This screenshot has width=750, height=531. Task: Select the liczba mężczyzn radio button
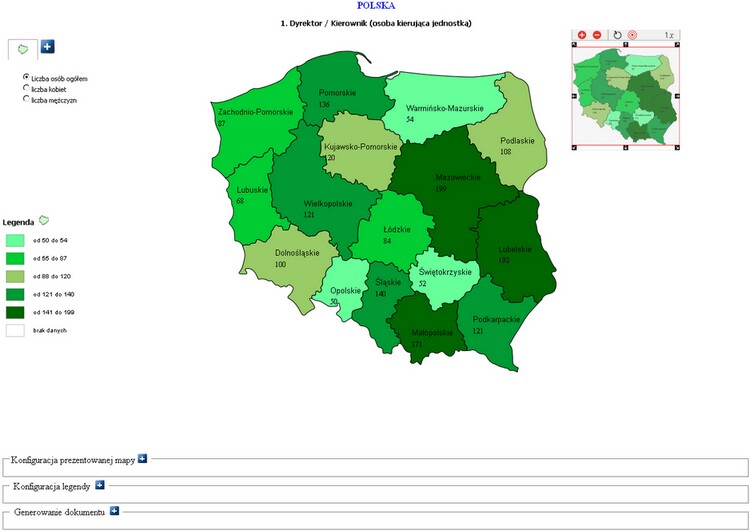[x=27, y=99]
